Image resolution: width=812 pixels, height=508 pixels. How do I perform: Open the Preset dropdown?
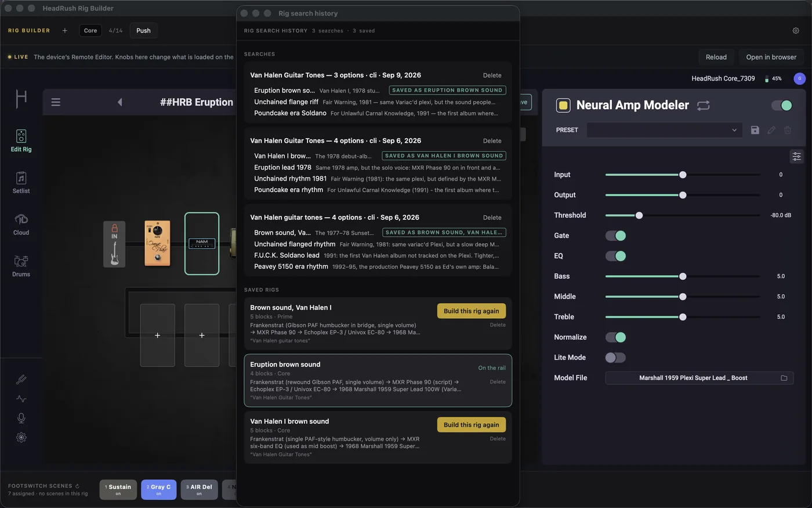tap(665, 130)
